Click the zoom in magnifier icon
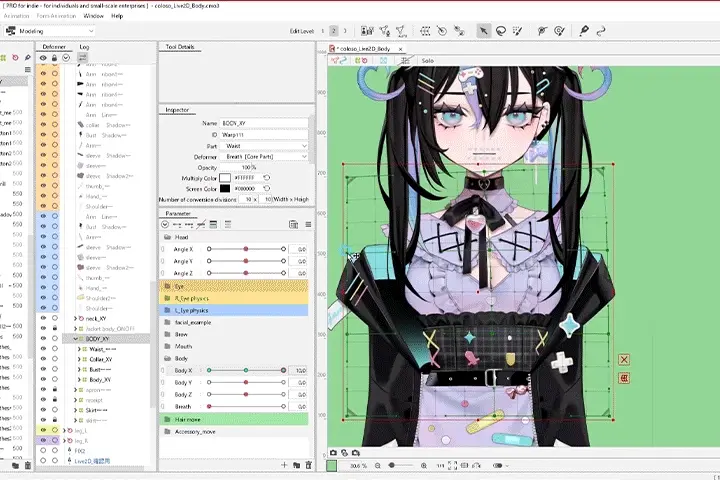The height and width of the screenshot is (480, 720). (x=423, y=465)
